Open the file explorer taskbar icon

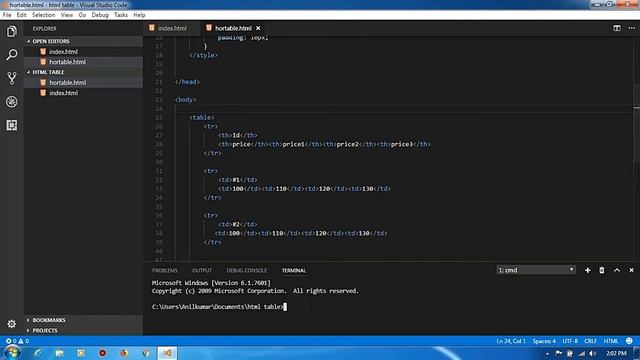[x=59, y=353]
